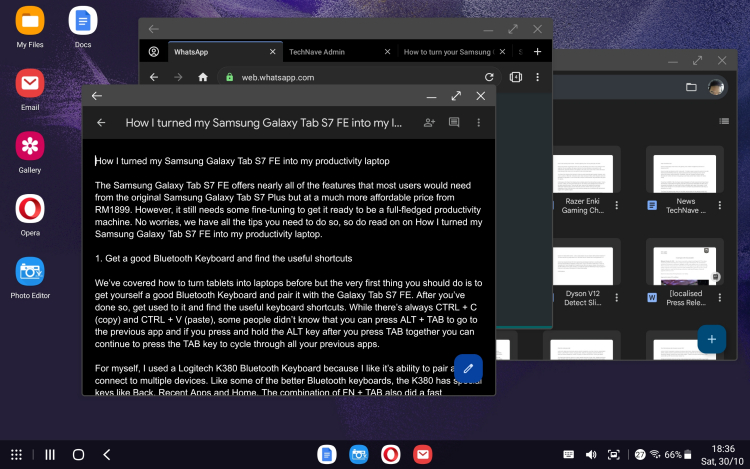Image resolution: width=750 pixels, height=469 pixels.
Task: Click the volume icon in system tray
Action: point(591,455)
